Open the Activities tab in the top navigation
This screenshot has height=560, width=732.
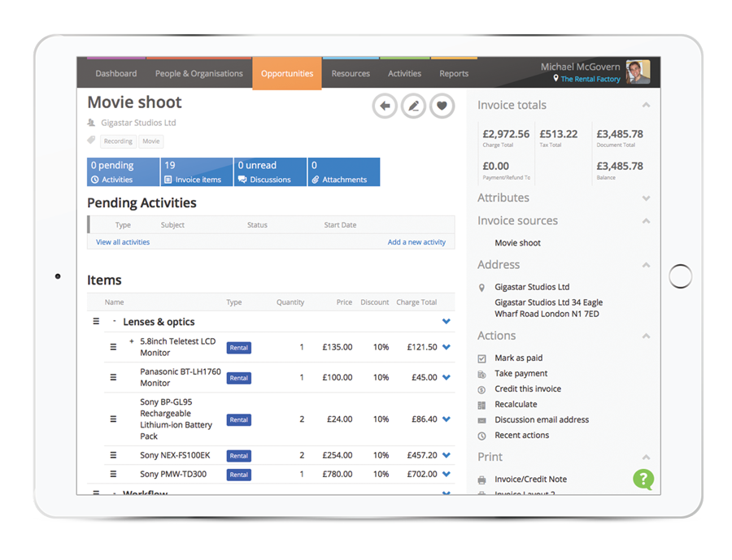pos(404,73)
